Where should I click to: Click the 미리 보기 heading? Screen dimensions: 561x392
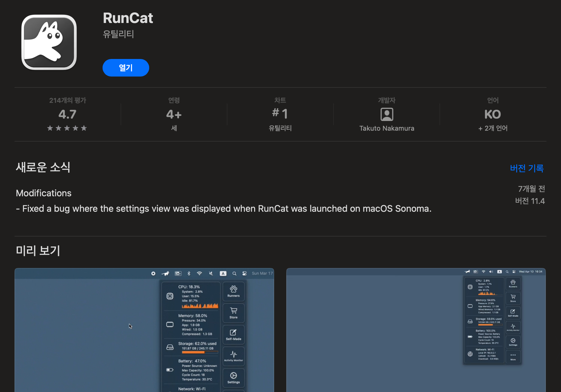(x=38, y=250)
